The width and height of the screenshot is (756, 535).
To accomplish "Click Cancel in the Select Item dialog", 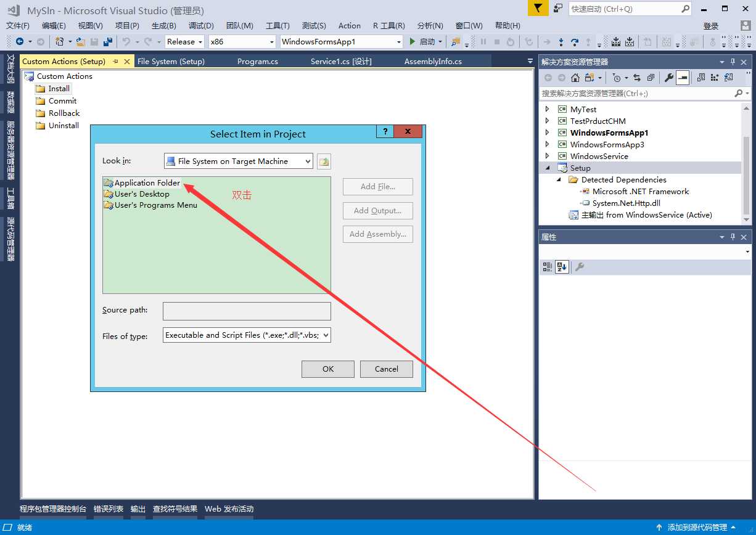I will pyautogui.click(x=387, y=369).
